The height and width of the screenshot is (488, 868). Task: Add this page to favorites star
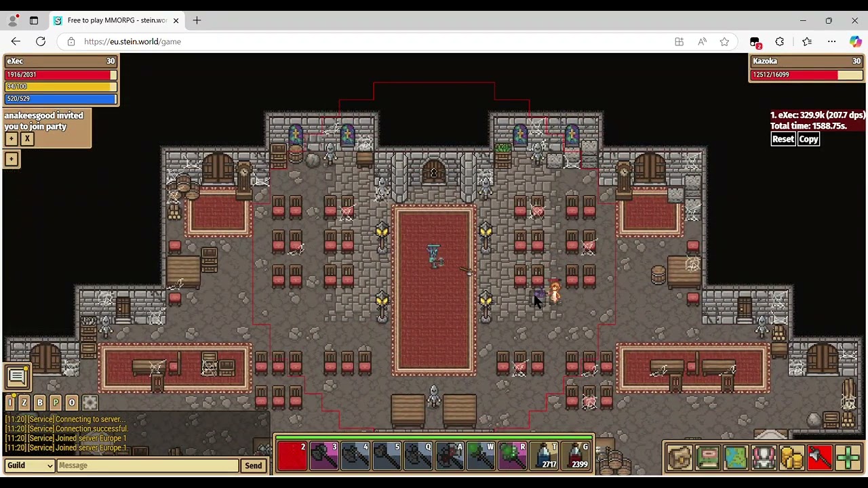724,41
